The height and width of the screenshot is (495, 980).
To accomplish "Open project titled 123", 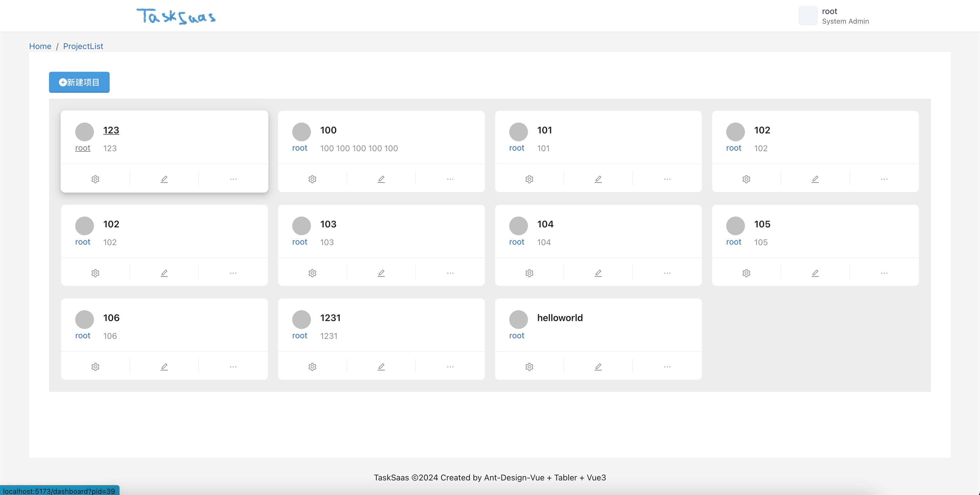I will [111, 130].
